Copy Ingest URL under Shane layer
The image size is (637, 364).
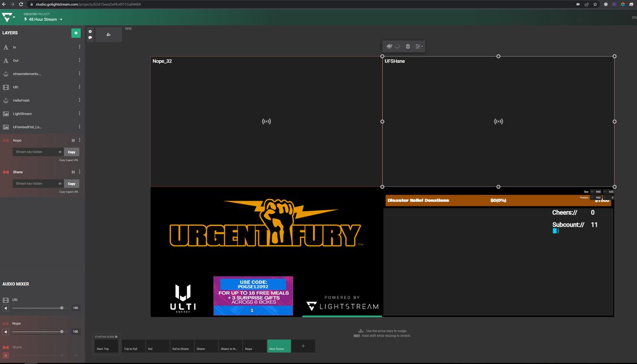click(68, 192)
